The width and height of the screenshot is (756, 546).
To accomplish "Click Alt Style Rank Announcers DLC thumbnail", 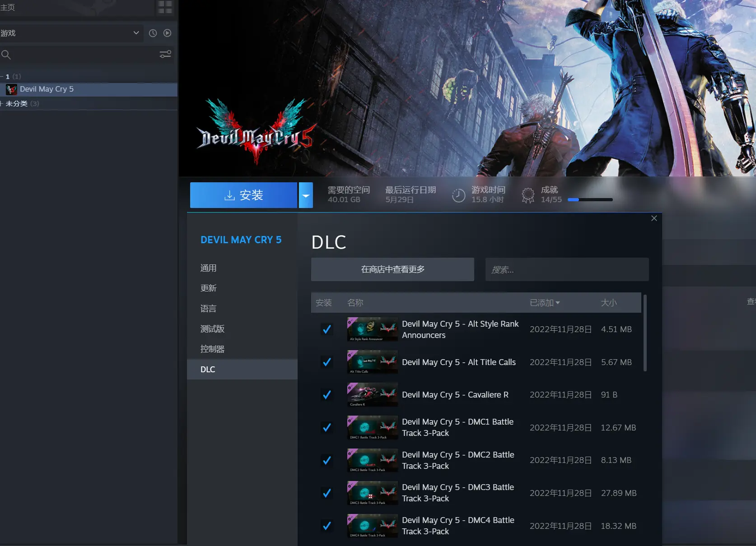I will pos(373,329).
